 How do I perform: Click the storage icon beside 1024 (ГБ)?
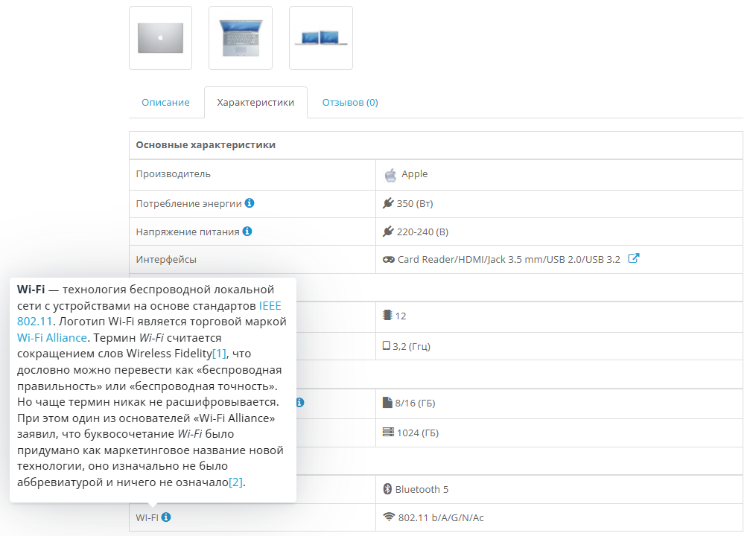click(388, 432)
